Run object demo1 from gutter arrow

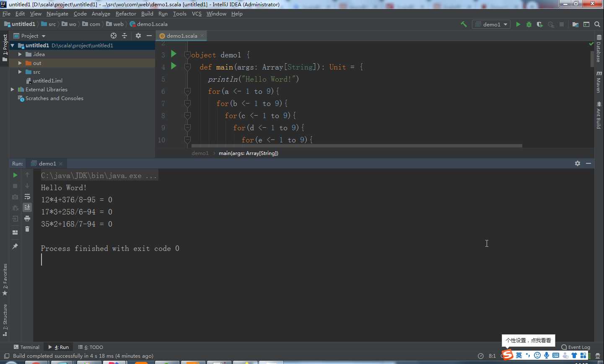(174, 54)
